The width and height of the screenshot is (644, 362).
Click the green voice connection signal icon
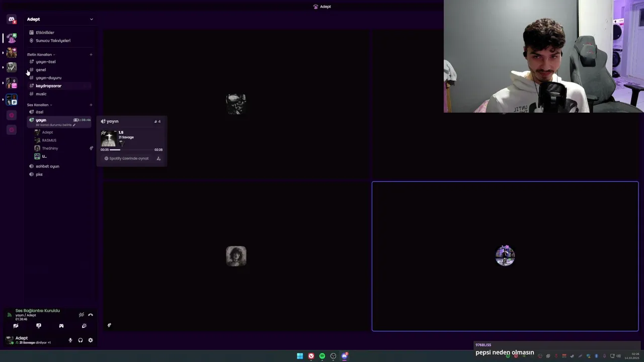click(x=9, y=315)
